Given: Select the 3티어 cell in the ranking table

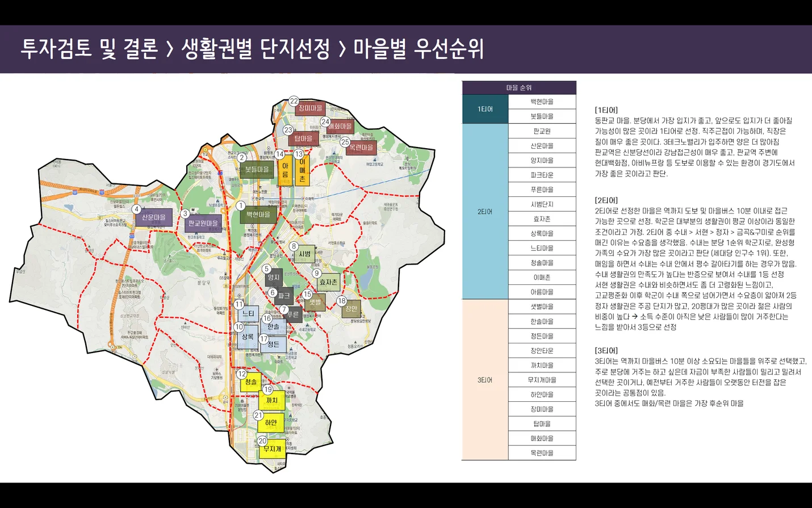Looking at the screenshot, I should coord(485,380).
